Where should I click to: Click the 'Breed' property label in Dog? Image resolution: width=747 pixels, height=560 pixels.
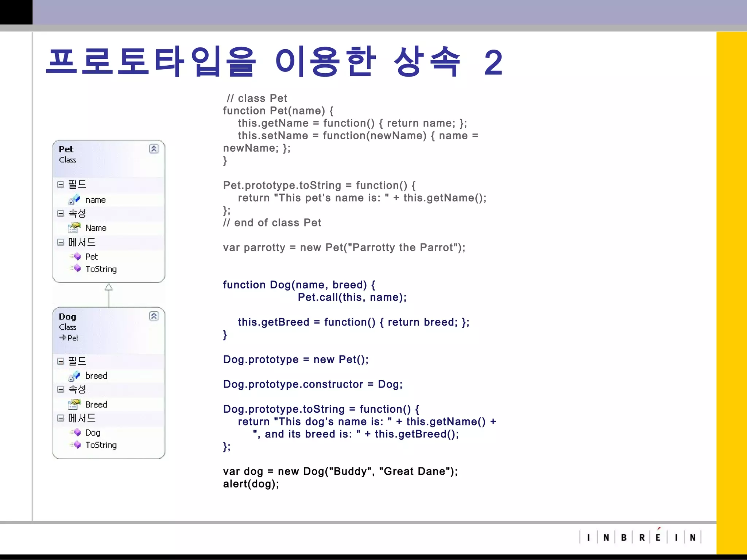tap(96, 404)
